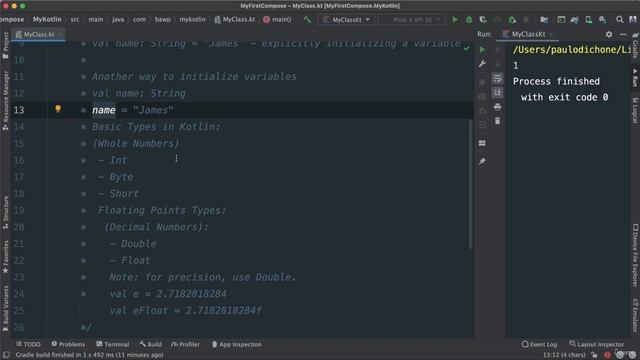Image resolution: width=640 pixels, height=360 pixels.
Task: Hide the Run tool window
Action: 623,34
